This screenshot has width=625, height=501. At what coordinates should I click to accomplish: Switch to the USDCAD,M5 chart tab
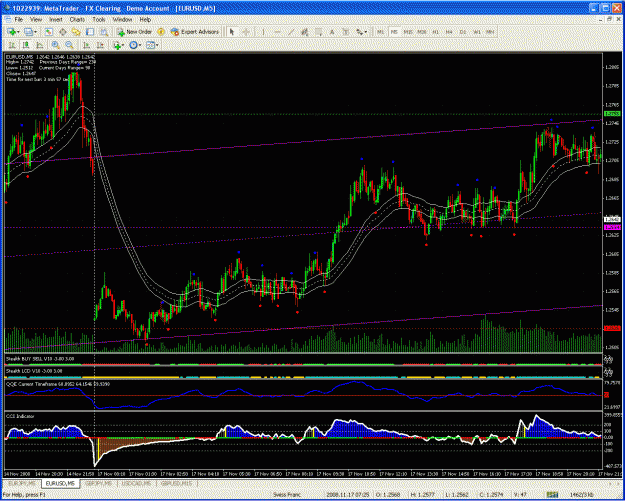(x=138, y=483)
